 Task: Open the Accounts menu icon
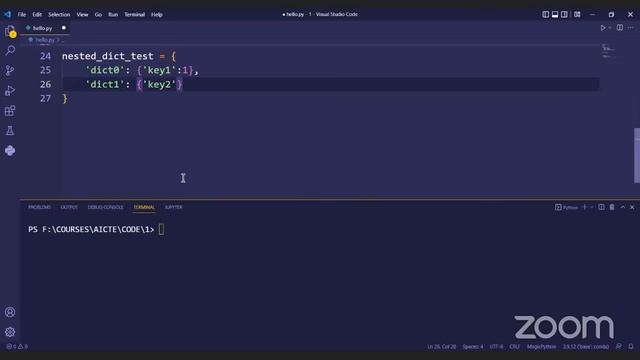pos(10,312)
